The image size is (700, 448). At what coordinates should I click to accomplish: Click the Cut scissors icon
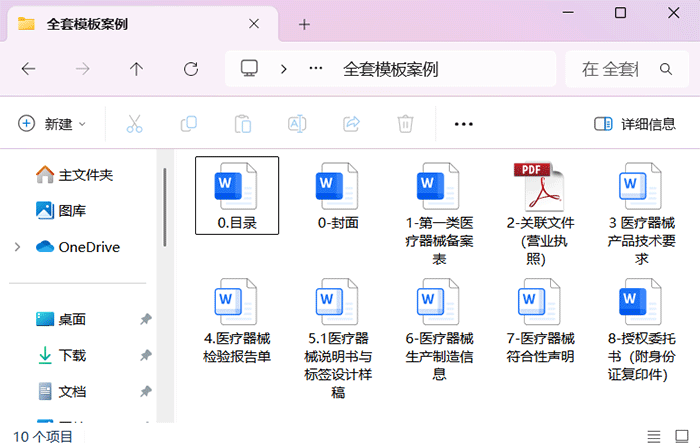134,124
